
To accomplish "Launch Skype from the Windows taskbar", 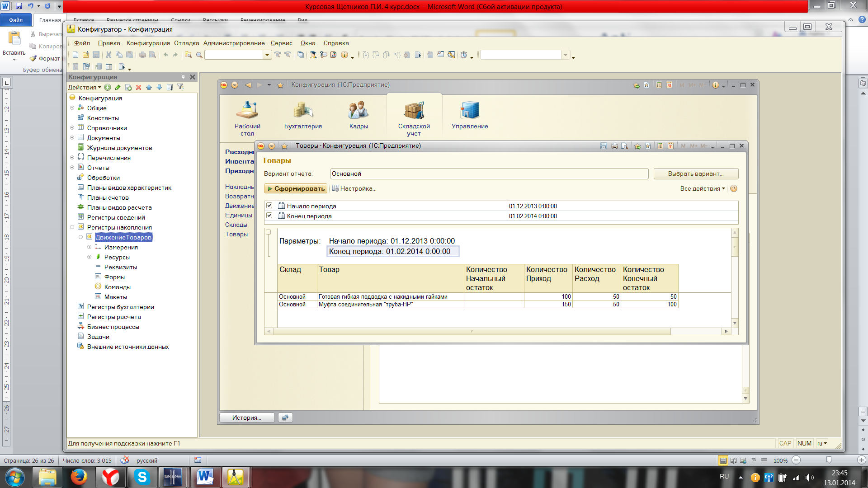I will click(x=142, y=477).
